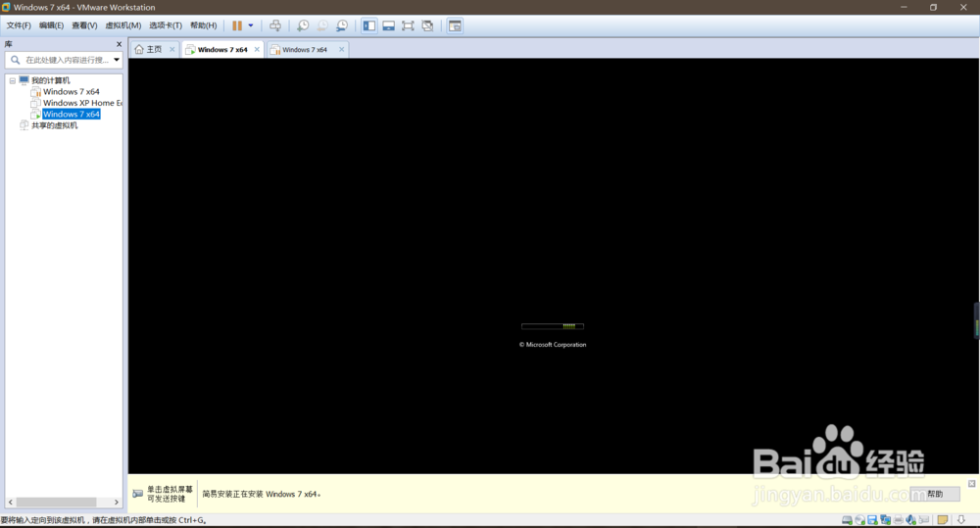Click the 帮助 help button
Screen dimensions: 980x528
click(x=935, y=494)
